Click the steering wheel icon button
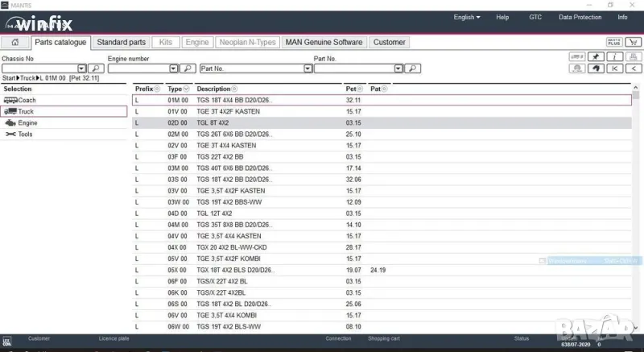The width and height of the screenshot is (644, 352). 577,68
